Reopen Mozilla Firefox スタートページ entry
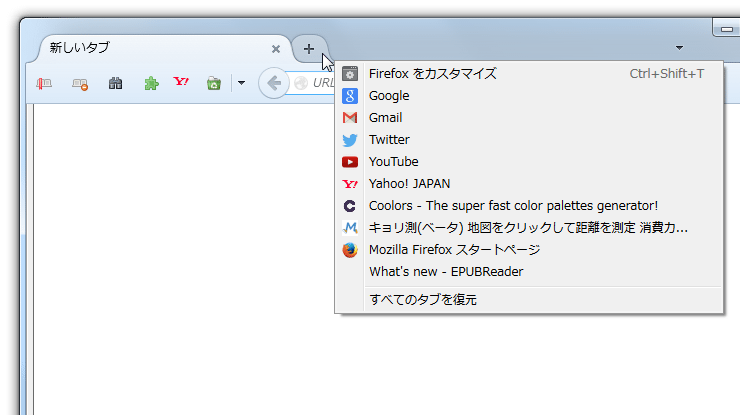This screenshot has height=415, width=740. coord(529,250)
